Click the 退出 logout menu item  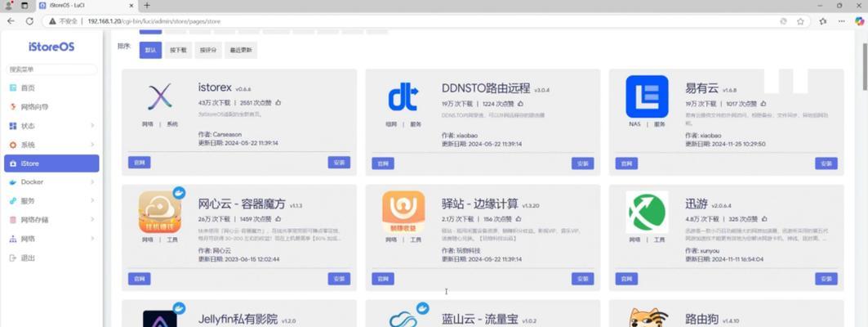click(51, 258)
